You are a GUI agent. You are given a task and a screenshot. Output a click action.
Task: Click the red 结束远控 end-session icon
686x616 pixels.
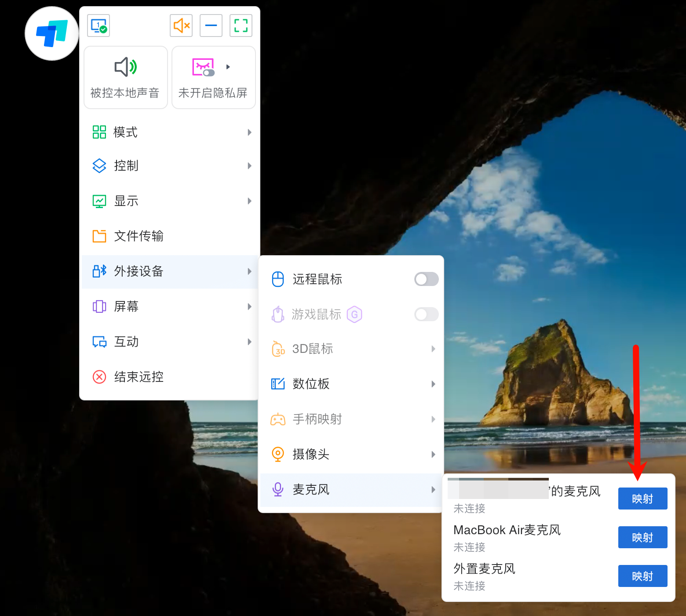(99, 377)
